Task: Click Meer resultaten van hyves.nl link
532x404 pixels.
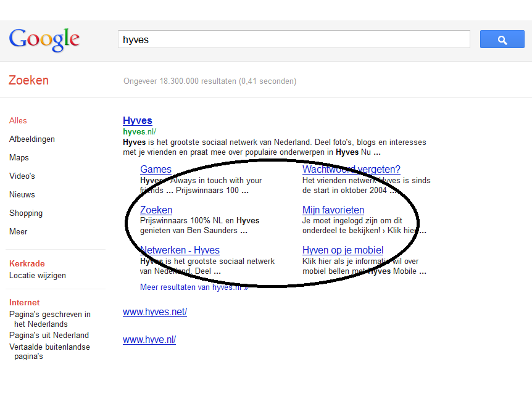Action: tap(194, 287)
